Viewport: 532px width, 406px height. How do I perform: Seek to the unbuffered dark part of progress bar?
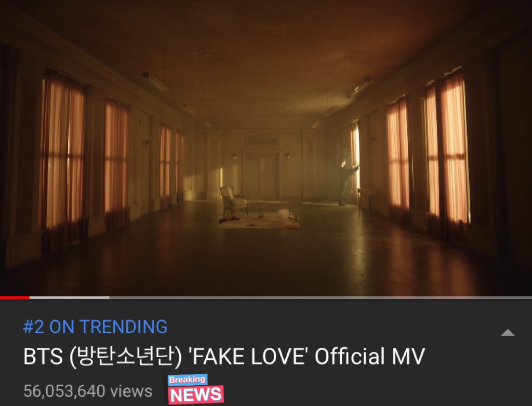tap(321, 297)
